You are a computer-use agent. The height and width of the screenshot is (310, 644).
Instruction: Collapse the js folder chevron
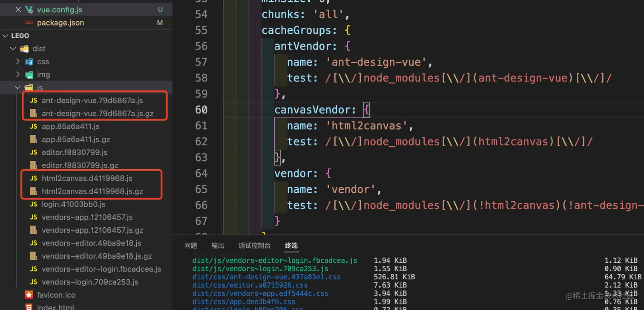(17, 87)
